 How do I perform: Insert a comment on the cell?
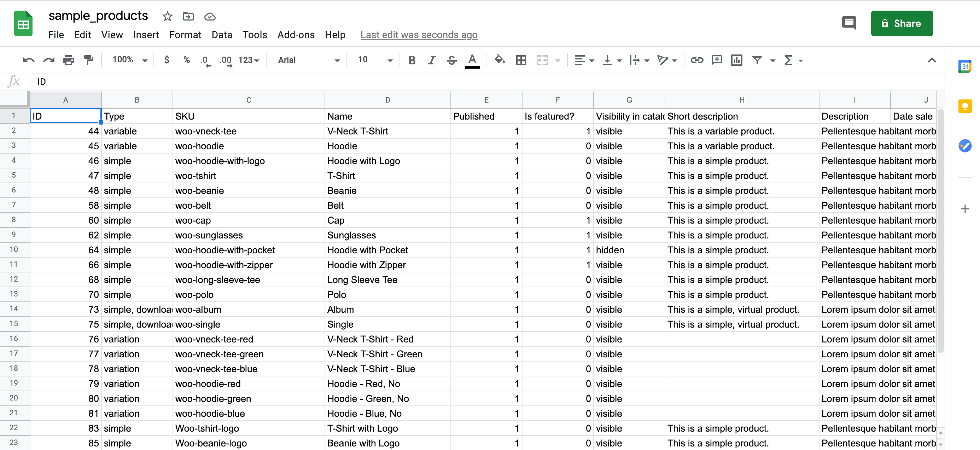pos(717,60)
